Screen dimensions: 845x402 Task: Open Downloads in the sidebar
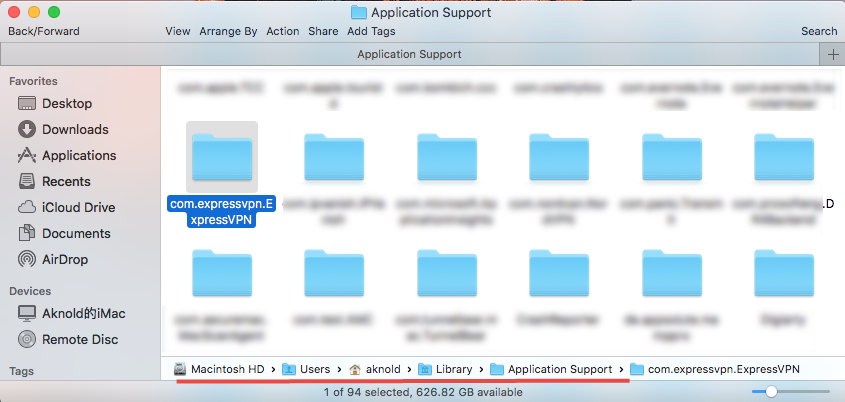pyautogui.click(x=74, y=129)
